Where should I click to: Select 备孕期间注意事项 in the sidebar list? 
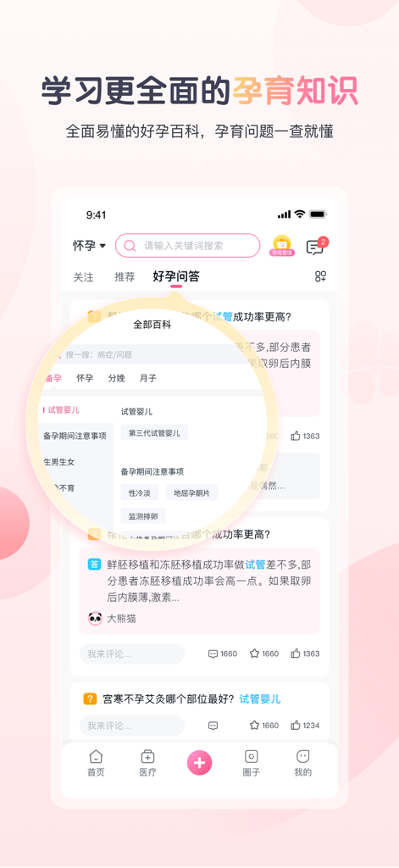click(75, 437)
